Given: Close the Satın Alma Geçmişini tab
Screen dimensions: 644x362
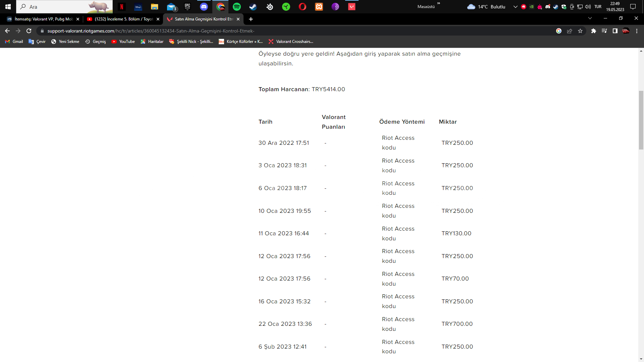Looking at the screenshot, I should coord(238,19).
